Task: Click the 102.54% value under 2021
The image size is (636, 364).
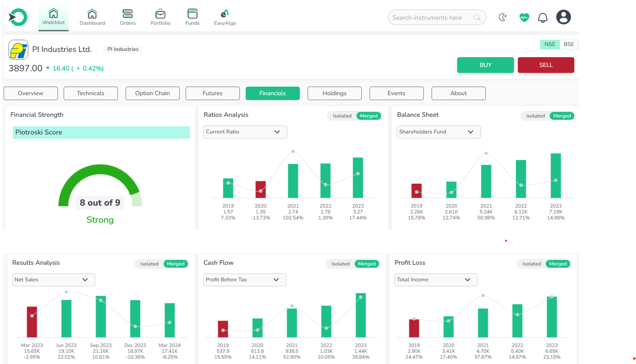Action: (293, 218)
